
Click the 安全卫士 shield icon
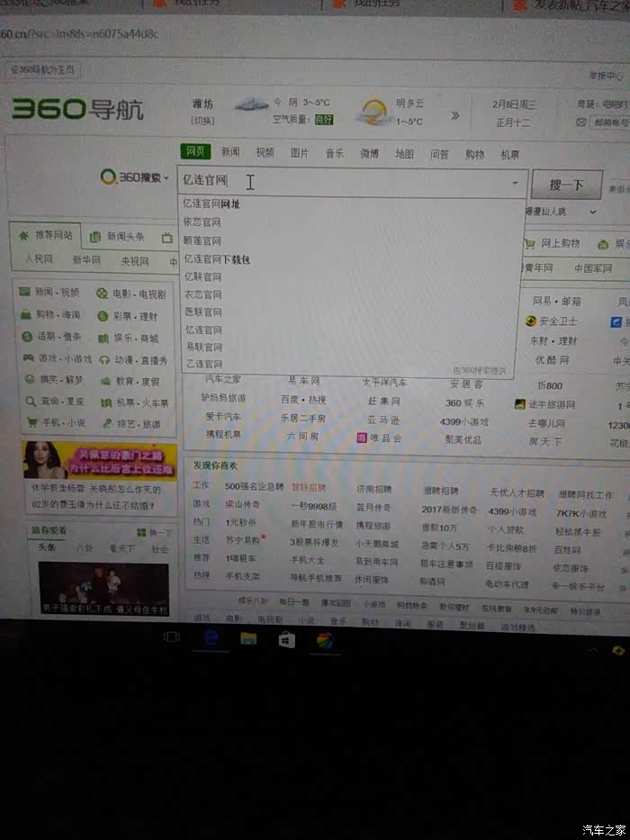531,321
